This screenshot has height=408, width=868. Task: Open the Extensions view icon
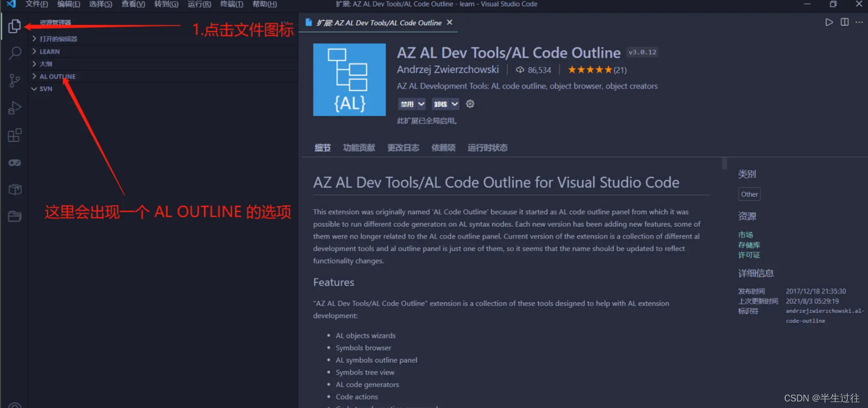pos(14,135)
